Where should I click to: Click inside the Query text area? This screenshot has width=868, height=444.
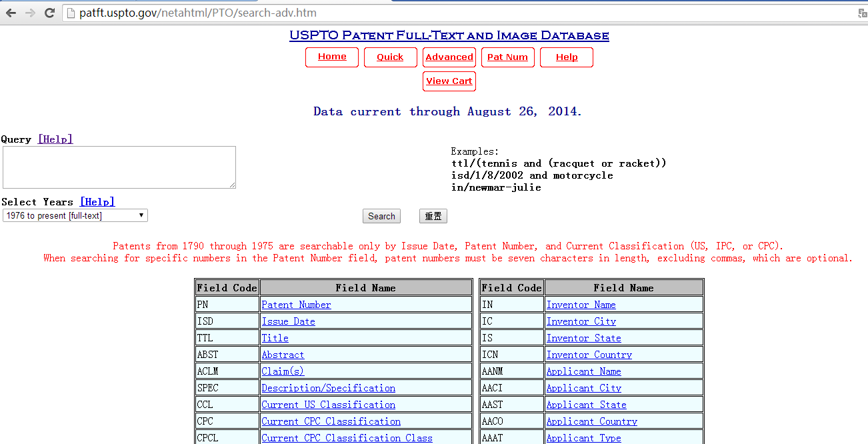(x=119, y=167)
